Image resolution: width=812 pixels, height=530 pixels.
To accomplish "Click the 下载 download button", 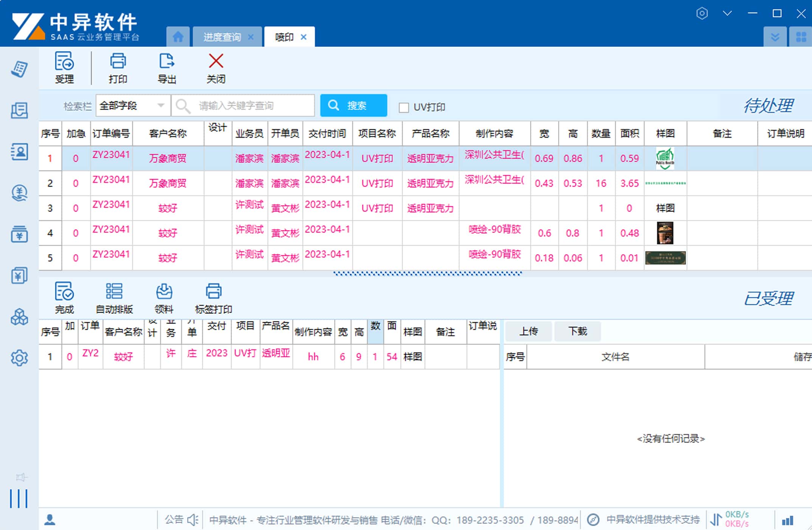I will pyautogui.click(x=578, y=332).
